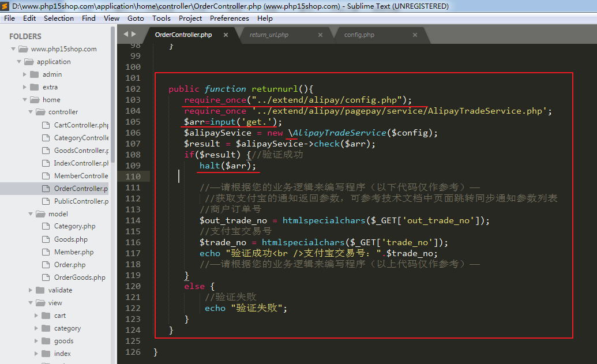Click the Sublime Text app icon in title bar
597x364 pixels.
tap(6, 6)
